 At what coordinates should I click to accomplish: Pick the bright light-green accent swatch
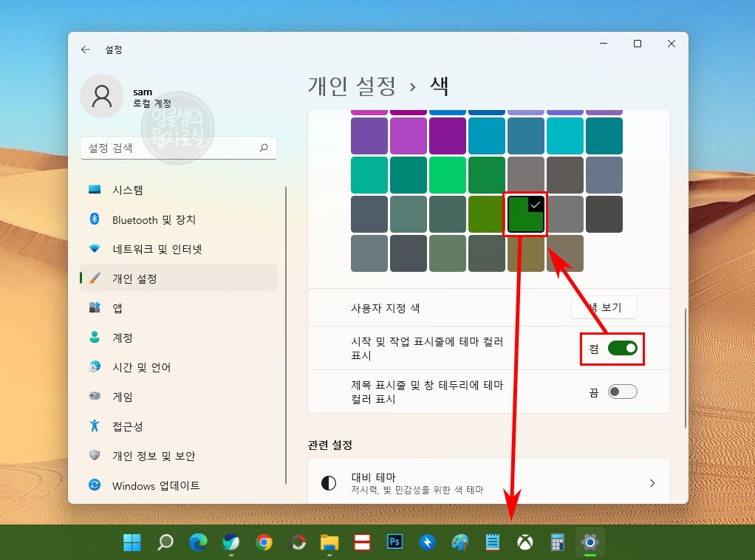[448, 175]
